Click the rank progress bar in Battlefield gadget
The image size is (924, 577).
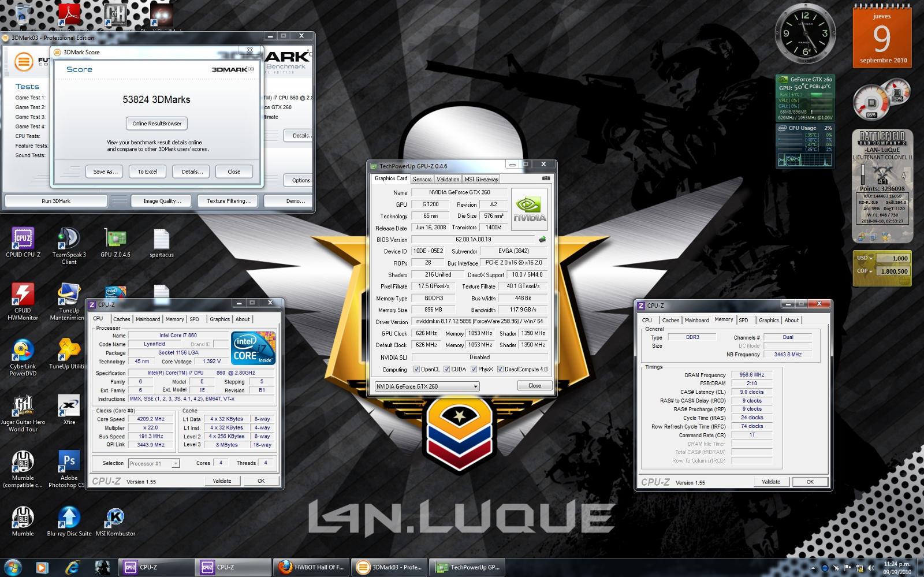click(x=863, y=174)
